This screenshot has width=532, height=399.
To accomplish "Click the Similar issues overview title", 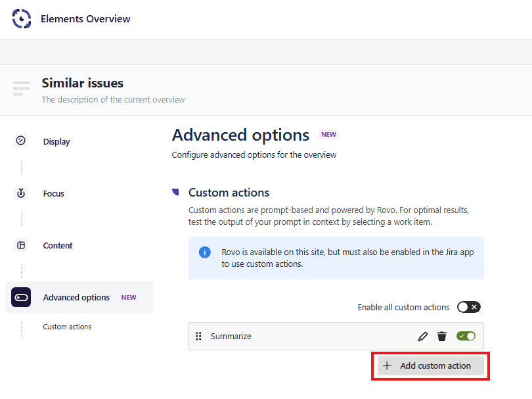I will click(83, 83).
